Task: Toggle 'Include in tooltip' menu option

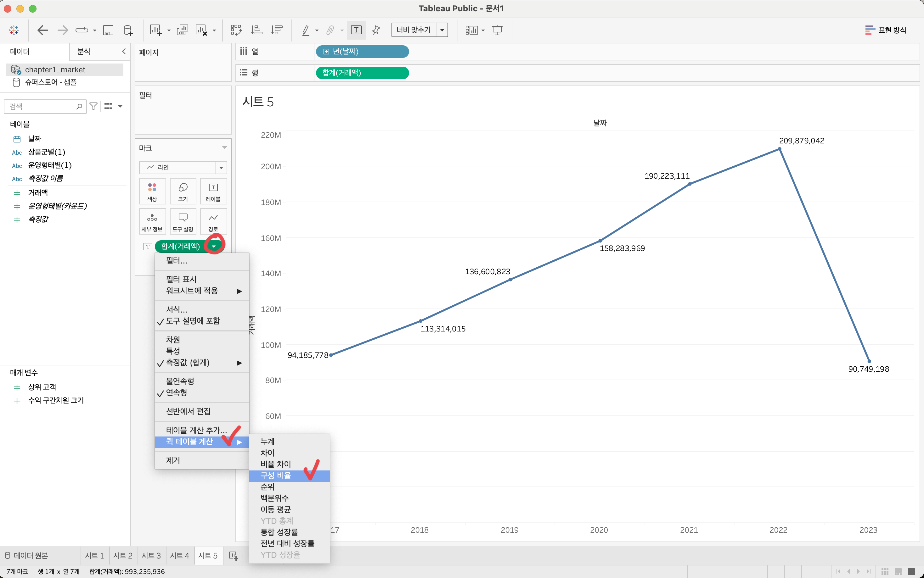Action: coord(193,321)
